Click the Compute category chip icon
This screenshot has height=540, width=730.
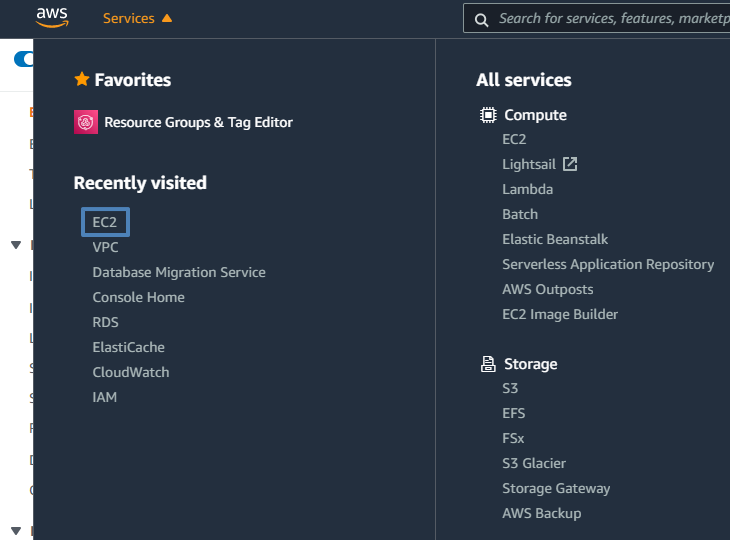pos(488,115)
